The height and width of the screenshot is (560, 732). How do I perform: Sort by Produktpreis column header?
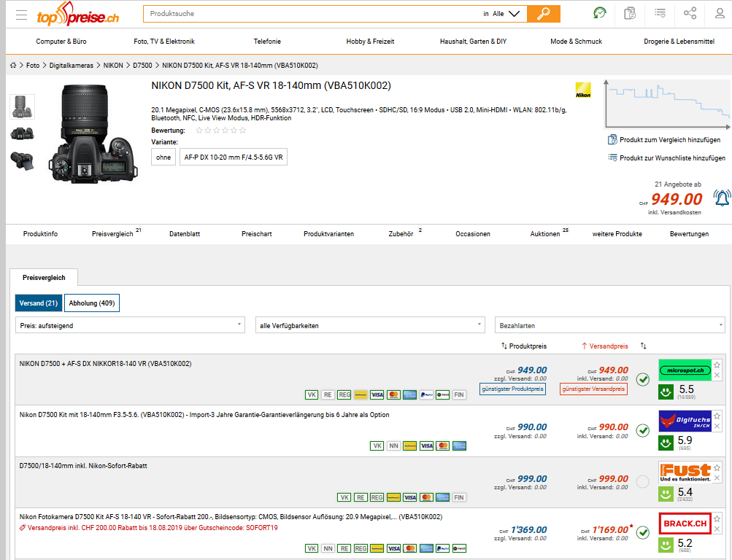(523, 346)
